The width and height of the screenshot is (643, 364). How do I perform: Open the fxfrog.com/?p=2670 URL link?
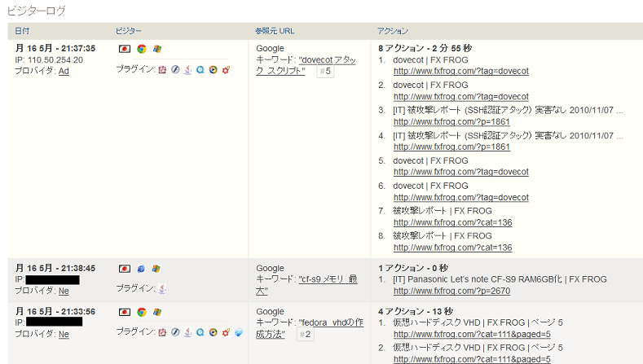[x=451, y=291]
